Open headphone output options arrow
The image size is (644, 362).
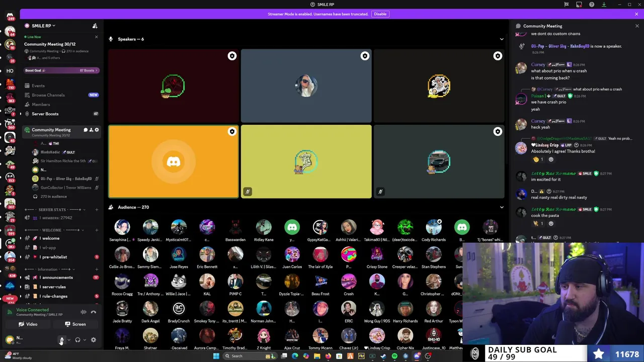[84, 340]
